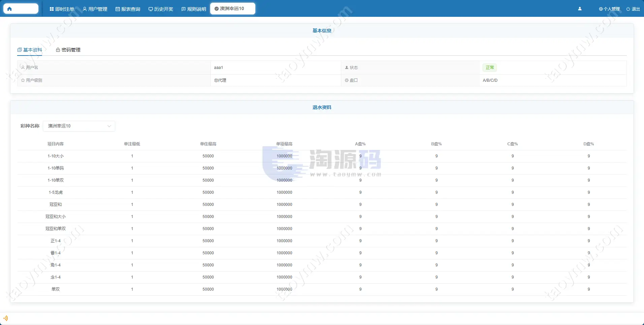Select the last 单双 row label

click(x=56, y=289)
